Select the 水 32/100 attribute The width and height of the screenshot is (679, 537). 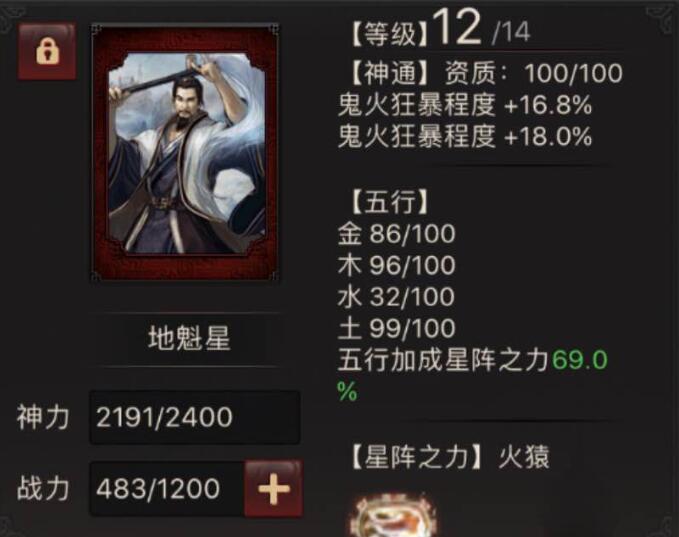pos(396,297)
